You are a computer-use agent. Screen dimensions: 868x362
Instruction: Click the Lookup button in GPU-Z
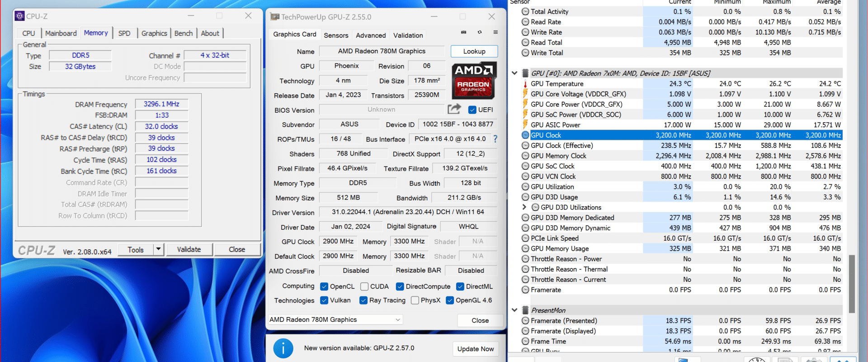tap(474, 51)
